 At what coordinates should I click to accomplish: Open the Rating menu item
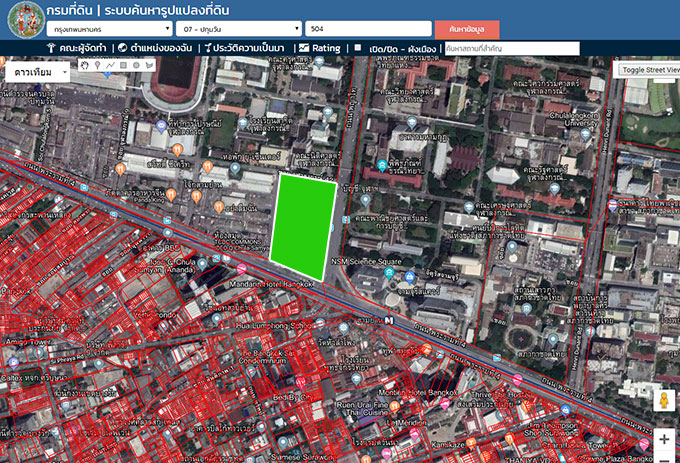tap(320, 48)
